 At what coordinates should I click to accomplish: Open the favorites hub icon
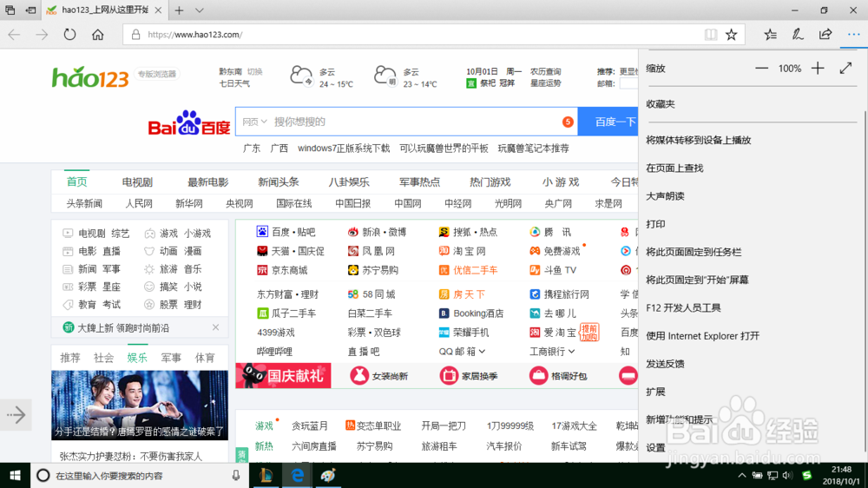(x=770, y=35)
